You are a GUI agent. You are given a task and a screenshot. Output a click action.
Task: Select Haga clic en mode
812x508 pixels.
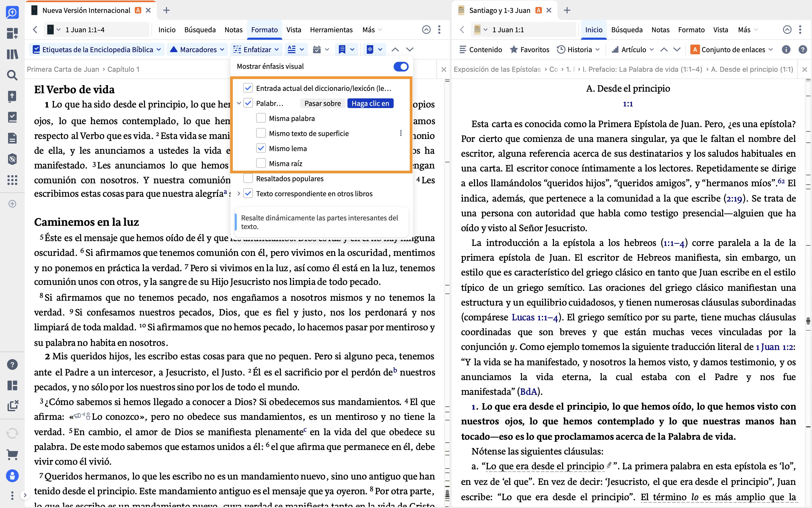(370, 103)
